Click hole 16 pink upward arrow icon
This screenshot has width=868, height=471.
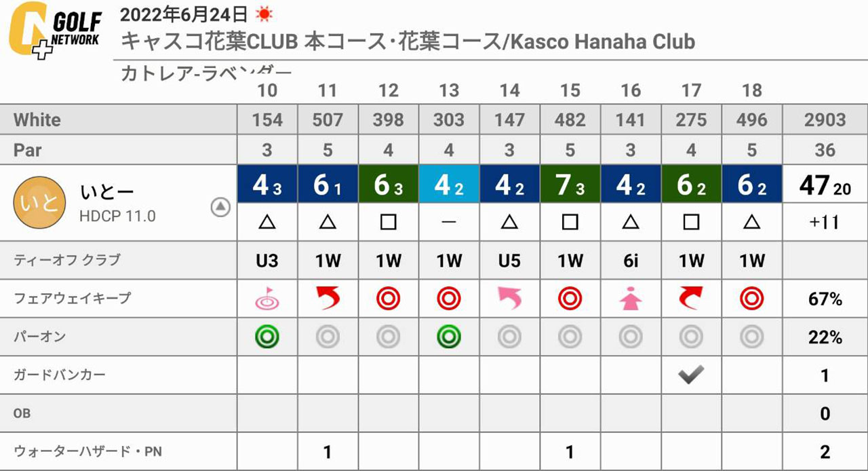point(630,298)
